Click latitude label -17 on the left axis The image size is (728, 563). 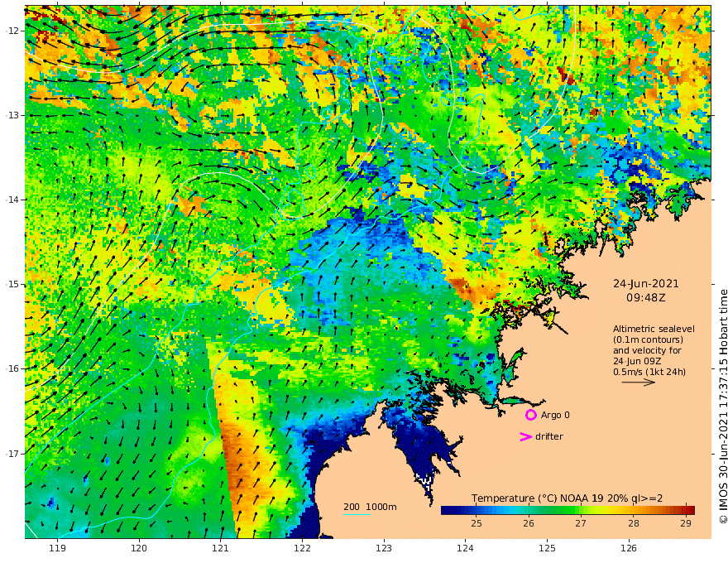click(12, 454)
